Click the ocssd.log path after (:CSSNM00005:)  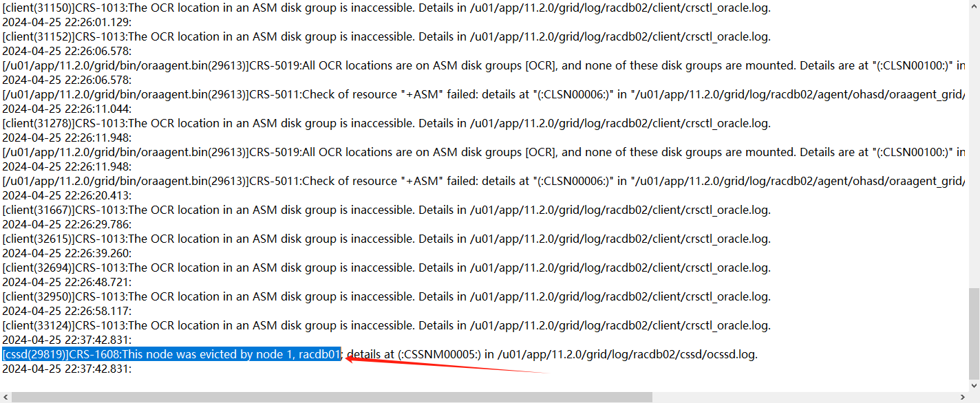tap(626, 354)
